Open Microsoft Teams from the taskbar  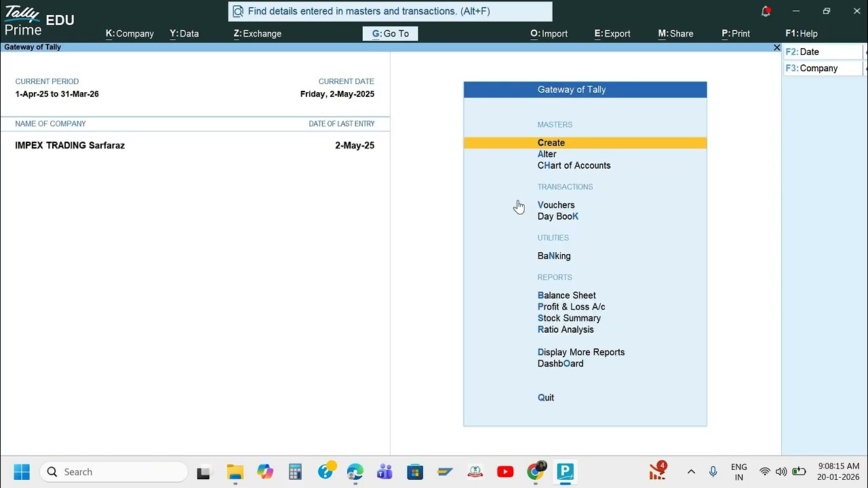click(385, 472)
